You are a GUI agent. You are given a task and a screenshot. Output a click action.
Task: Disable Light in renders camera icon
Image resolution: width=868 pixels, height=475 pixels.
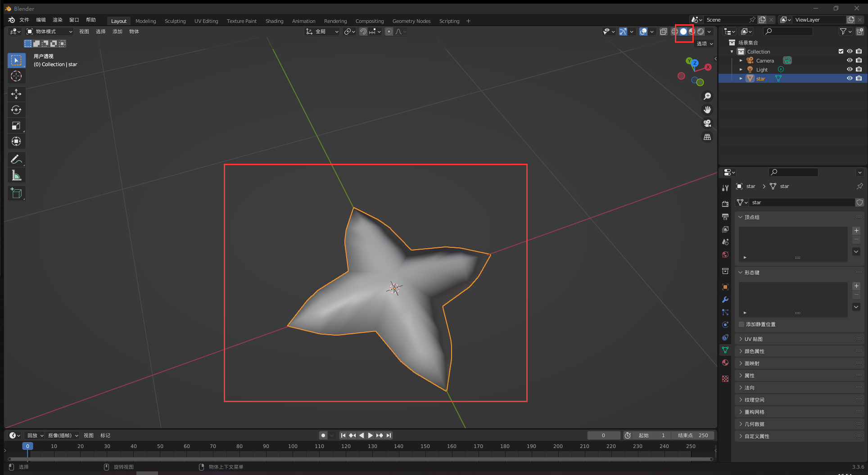coord(859,69)
